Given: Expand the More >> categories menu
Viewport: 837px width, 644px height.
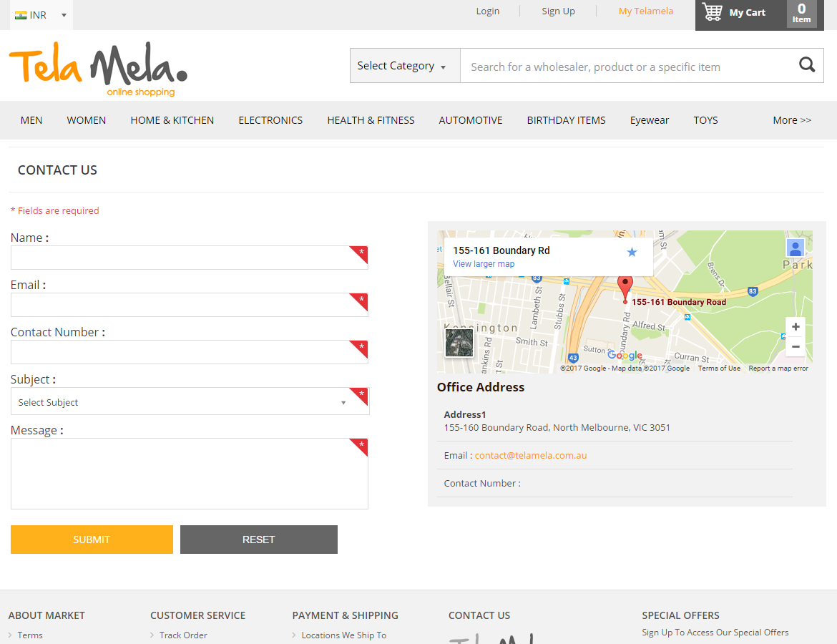Looking at the screenshot, I should pos(792,120).
